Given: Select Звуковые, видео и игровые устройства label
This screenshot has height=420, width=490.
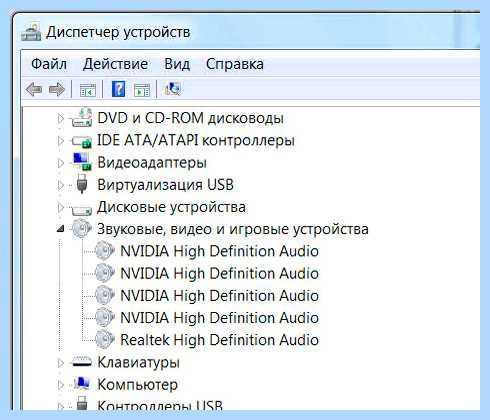Looking at the screenshot, I should tap(233, 229).
